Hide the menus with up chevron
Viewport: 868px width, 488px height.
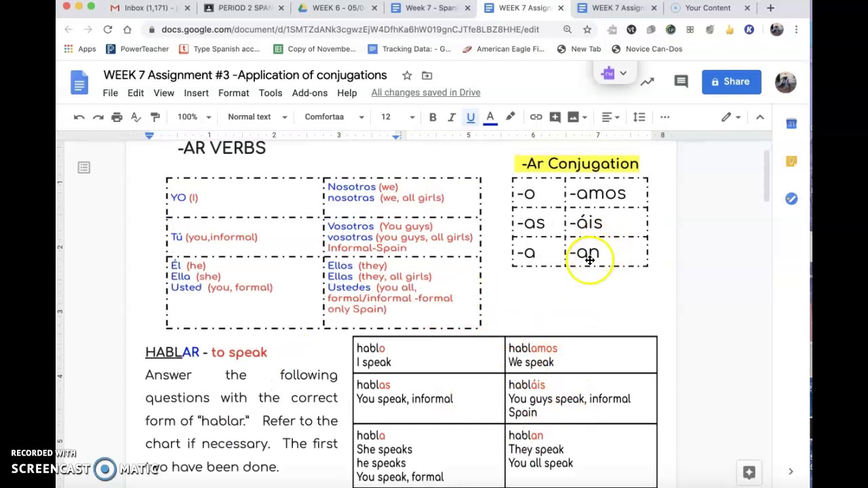(759, 117)
